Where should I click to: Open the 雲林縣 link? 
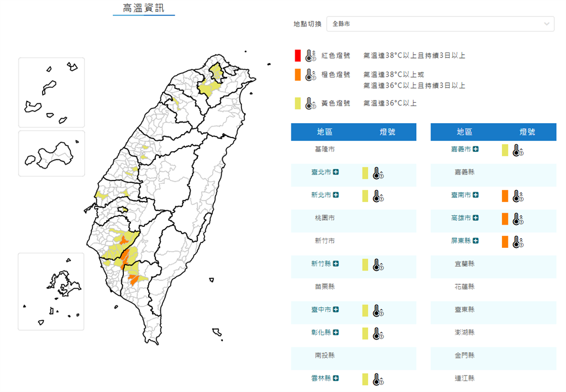click(321, 378)
